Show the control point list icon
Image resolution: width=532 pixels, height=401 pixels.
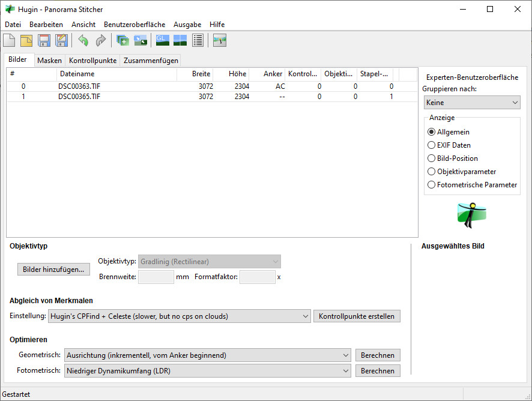tap(198, 40)
